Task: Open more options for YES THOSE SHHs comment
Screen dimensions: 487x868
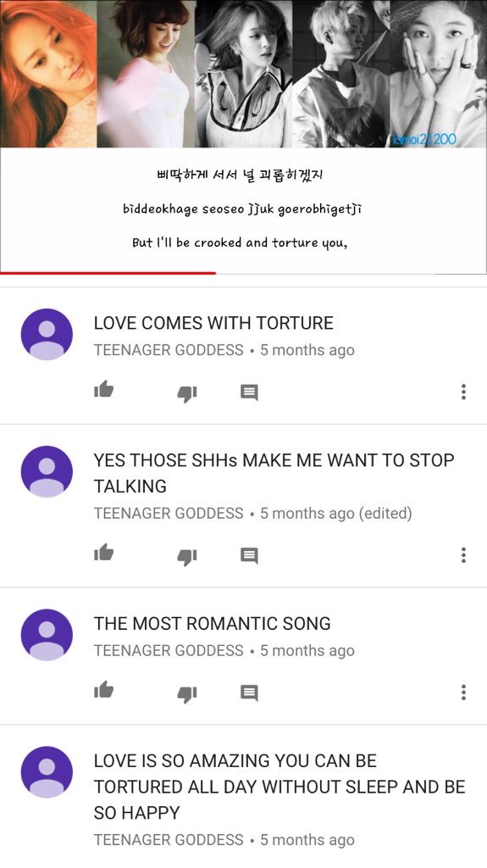Action: coord(463,554)
